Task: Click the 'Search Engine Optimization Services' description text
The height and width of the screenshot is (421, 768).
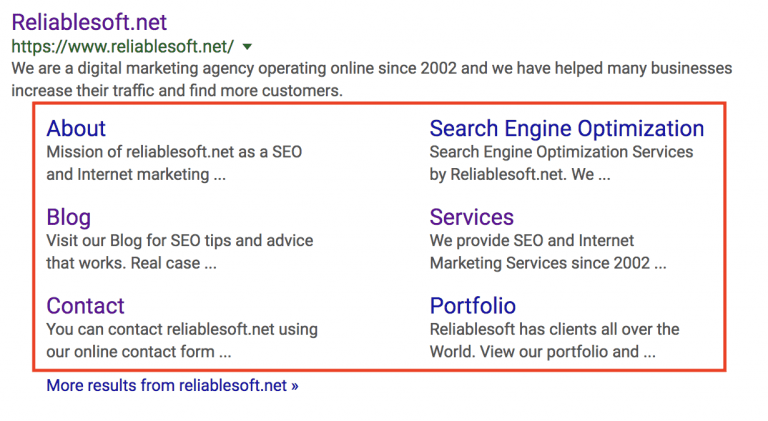Action: point(561,152)
